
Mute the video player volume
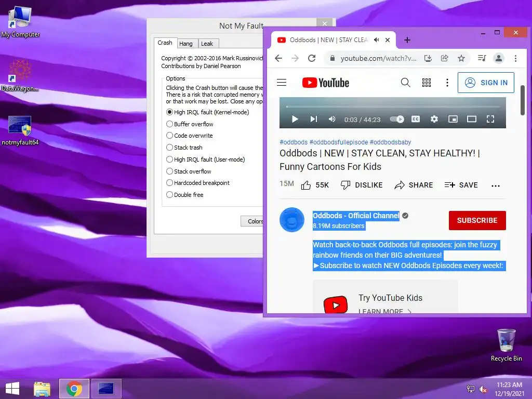pos(332,119)
